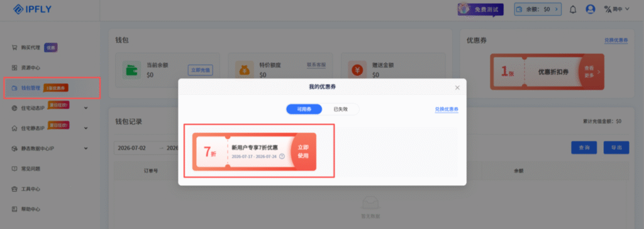Expand the 住宅静态IP chevron
This screenshot has height=229, width=644.
point(86,128)
